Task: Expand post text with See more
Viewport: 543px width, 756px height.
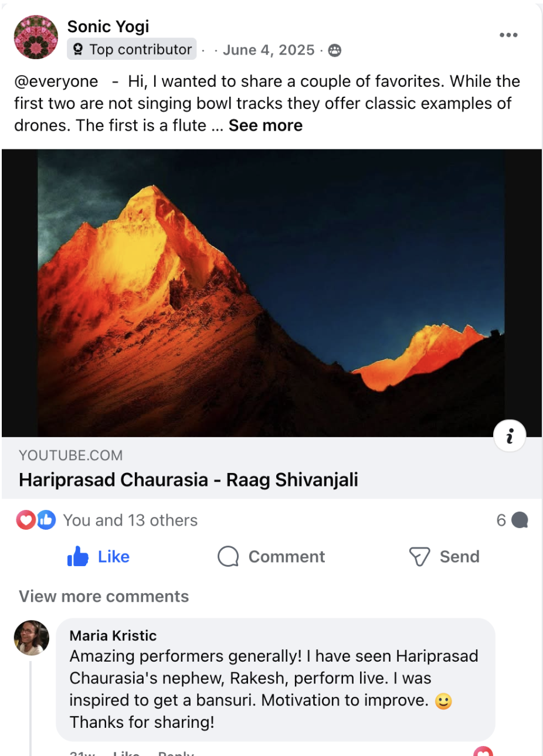Action: (266, 125)
